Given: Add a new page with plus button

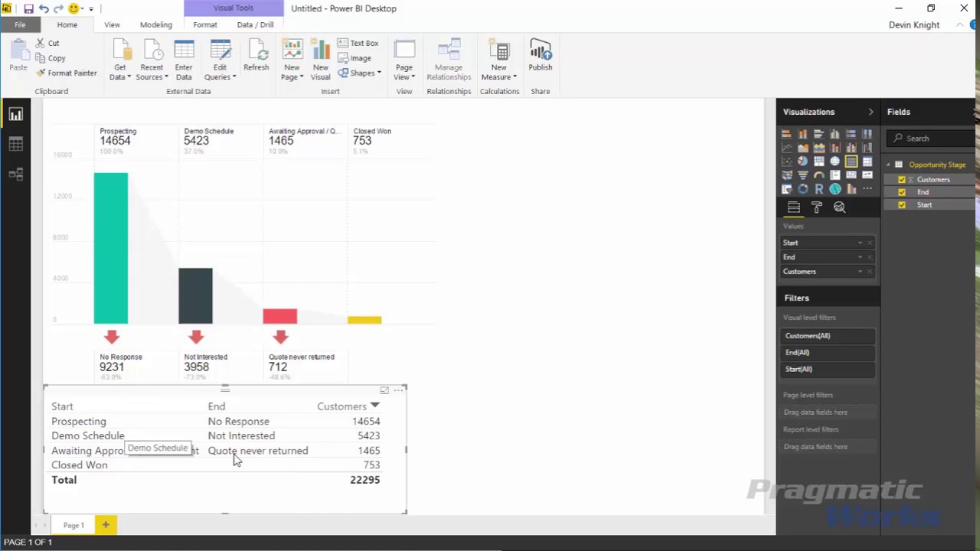Looking at the screenshot, I should pyautogui.click(x=106, y=525).
